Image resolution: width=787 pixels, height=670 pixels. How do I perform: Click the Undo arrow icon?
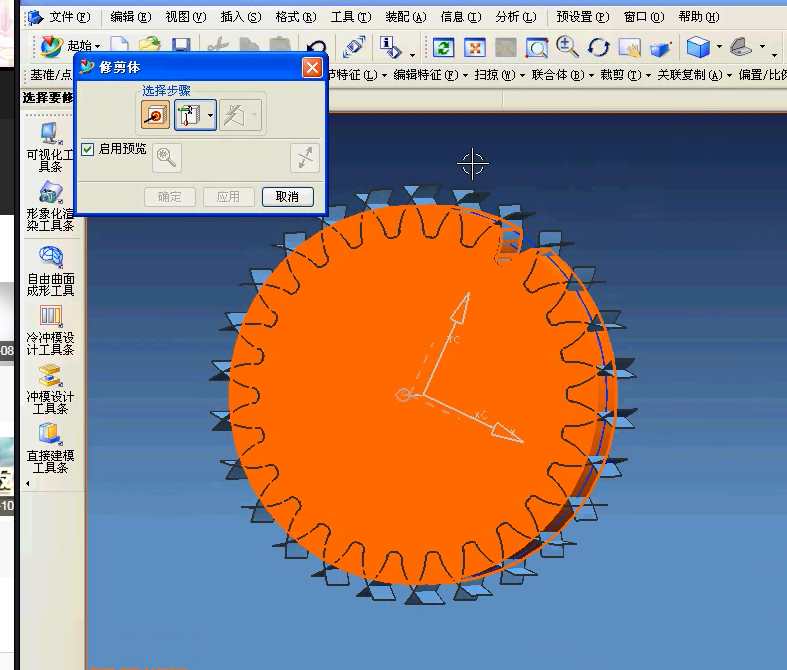316,48
